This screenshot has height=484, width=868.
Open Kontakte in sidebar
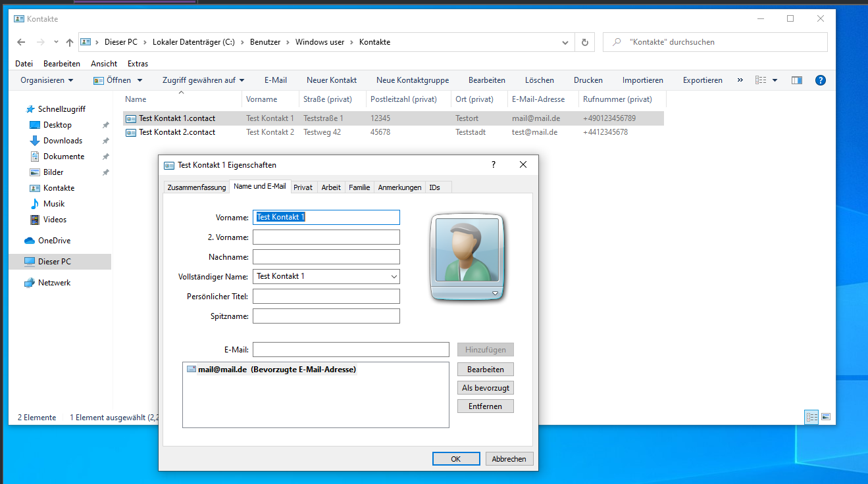coord(59,188)
